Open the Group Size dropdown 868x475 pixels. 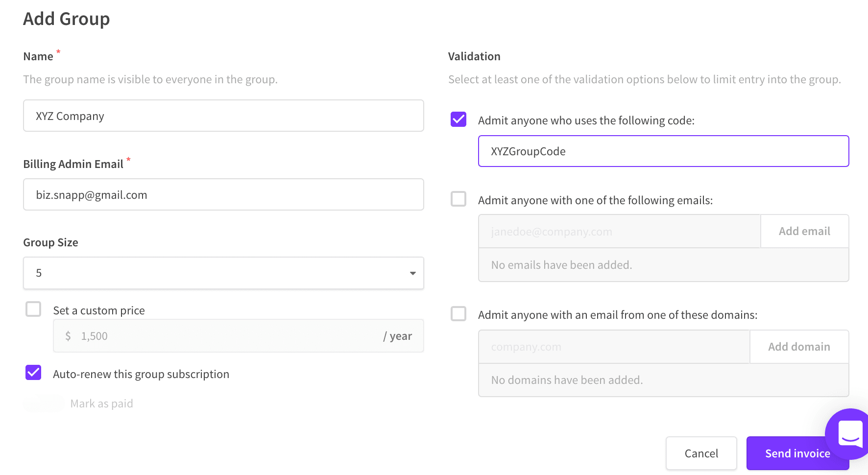(x=223, y=273)
